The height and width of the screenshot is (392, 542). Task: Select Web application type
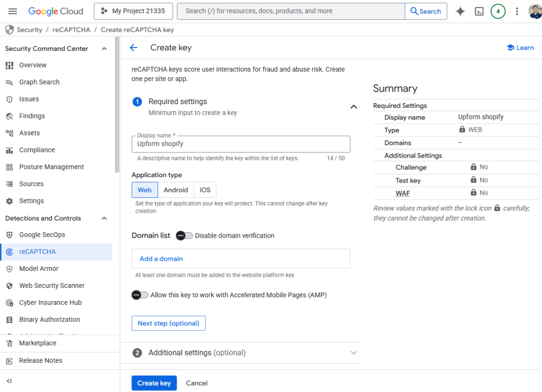(x=144, y=190)
